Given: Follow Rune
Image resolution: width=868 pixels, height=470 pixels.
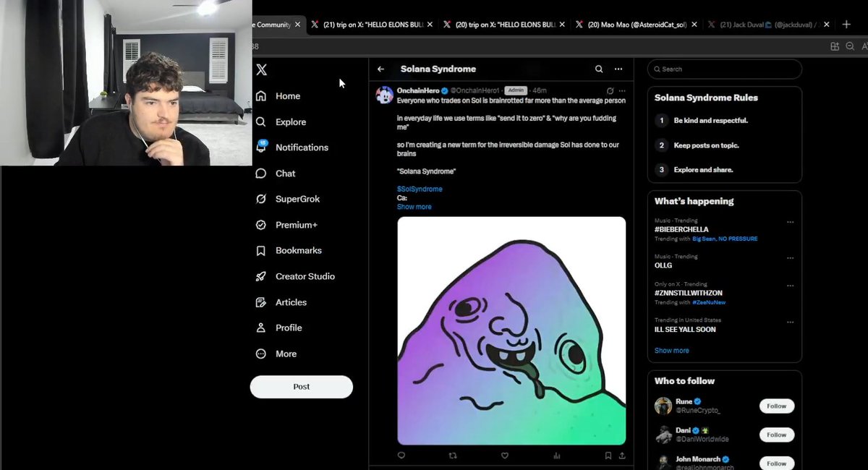Looking at the screenshot, I should click(x=777, y=406).
